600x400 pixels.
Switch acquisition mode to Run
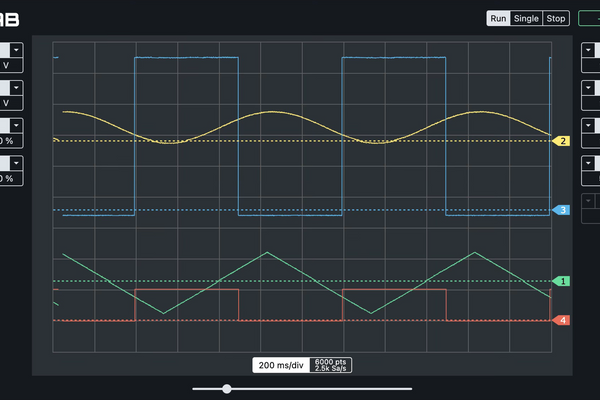point(498,18)
